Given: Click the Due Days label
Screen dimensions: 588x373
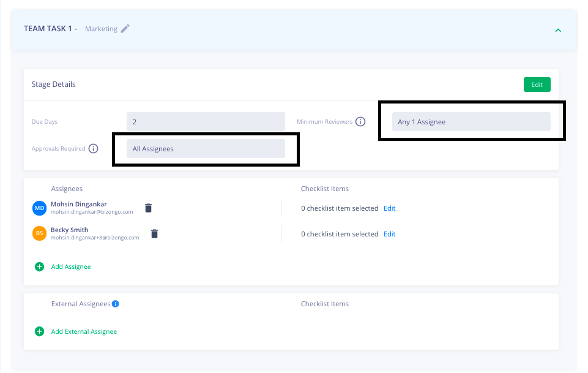Looking at the screenshot, I should tap(45, 122).
